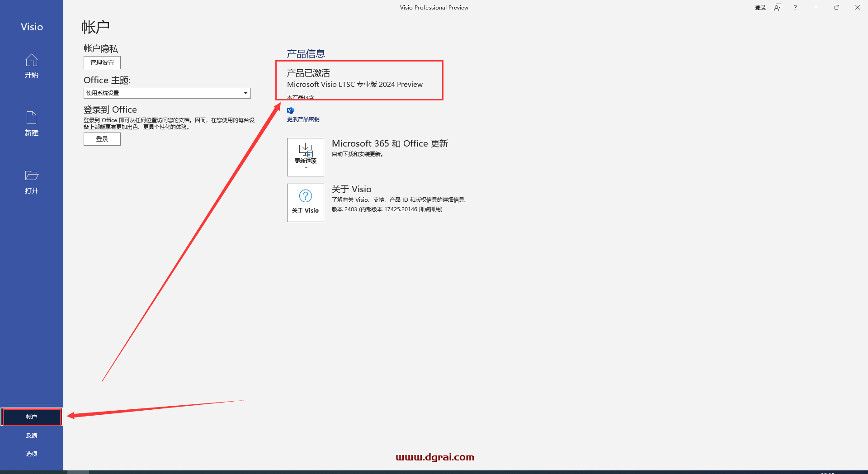Select the 新建 new document item
The image size is (868, 474).
point(32,124)
